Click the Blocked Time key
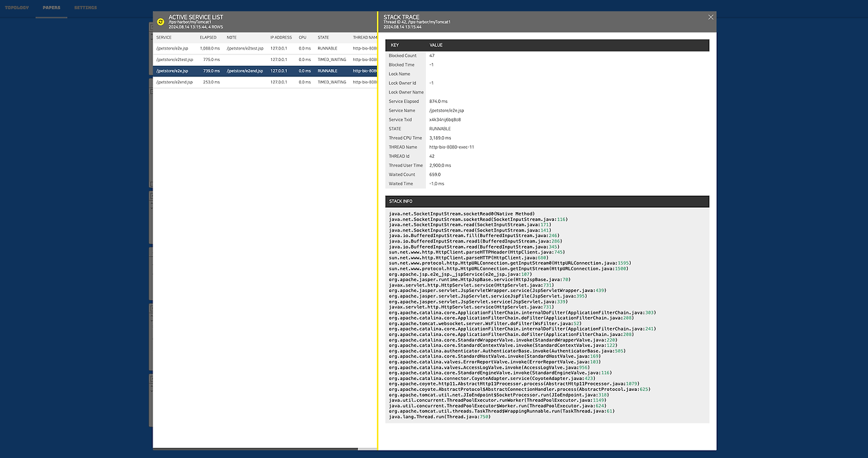The image size is (868, 458). point(401,64)
